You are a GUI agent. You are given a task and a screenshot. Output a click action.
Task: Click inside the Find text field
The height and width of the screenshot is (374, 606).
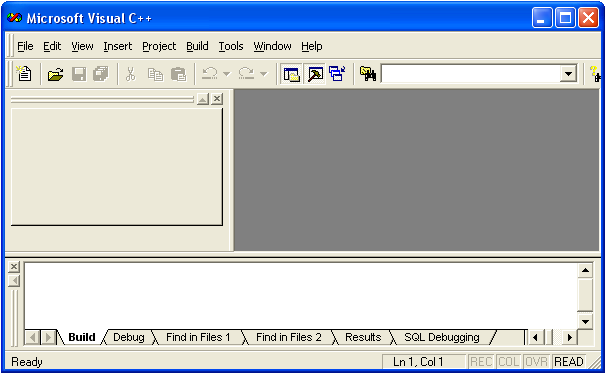(470, 74)
